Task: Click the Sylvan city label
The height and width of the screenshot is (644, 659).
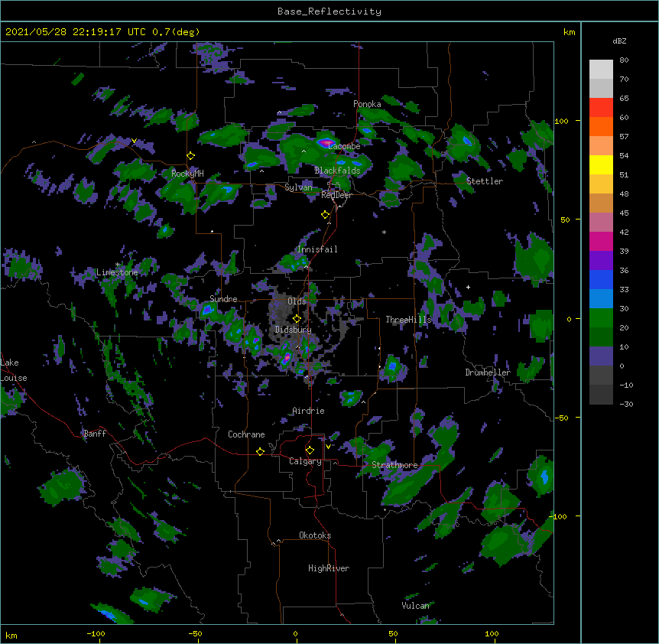Action: click(298, 187)
